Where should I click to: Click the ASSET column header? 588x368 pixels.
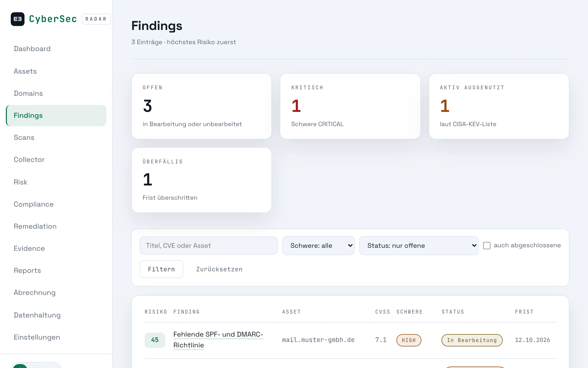(x=292, y=312)
